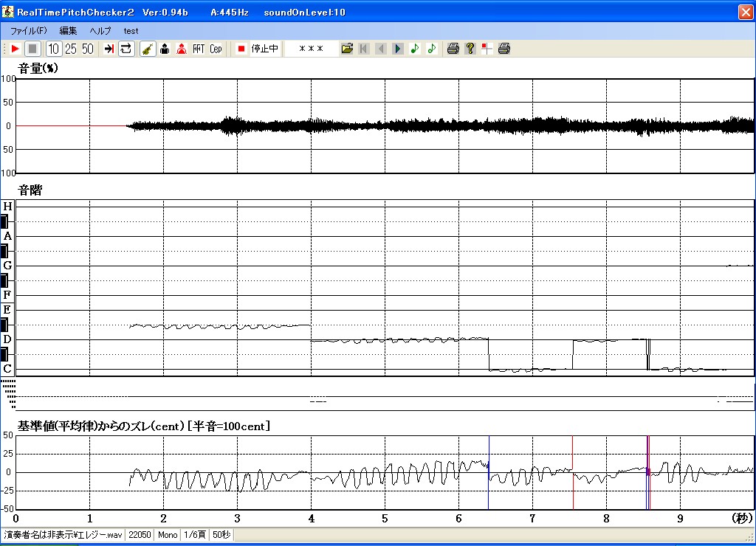
Task: Click the Mono status bar entry
Action: (x=168, y=535)
